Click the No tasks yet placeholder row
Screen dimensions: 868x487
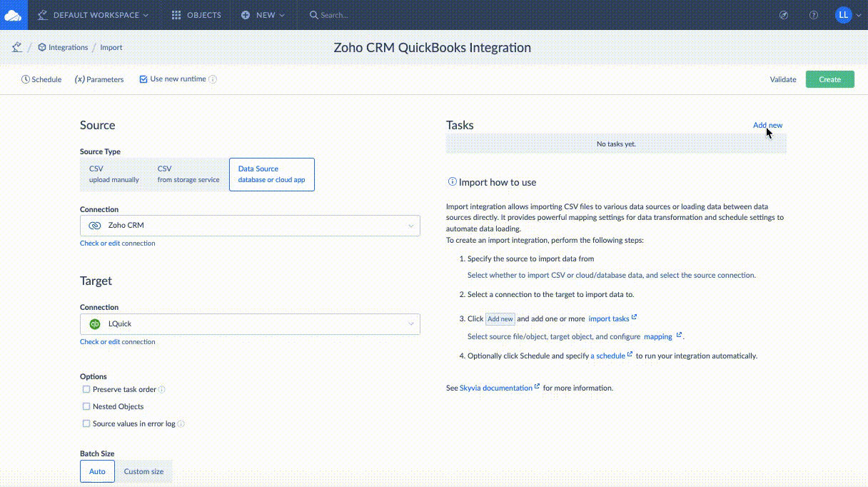coord(616,144)
